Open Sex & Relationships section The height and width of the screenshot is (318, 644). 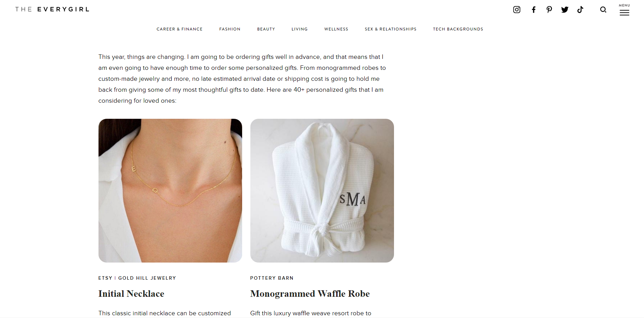pyautogui.click(x=391, y=29)
